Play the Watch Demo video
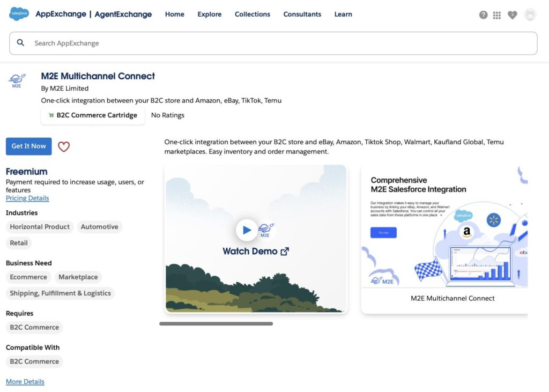The width and height of the screenshot is (549, 392). pyautogui.click(x=247, y=230)
